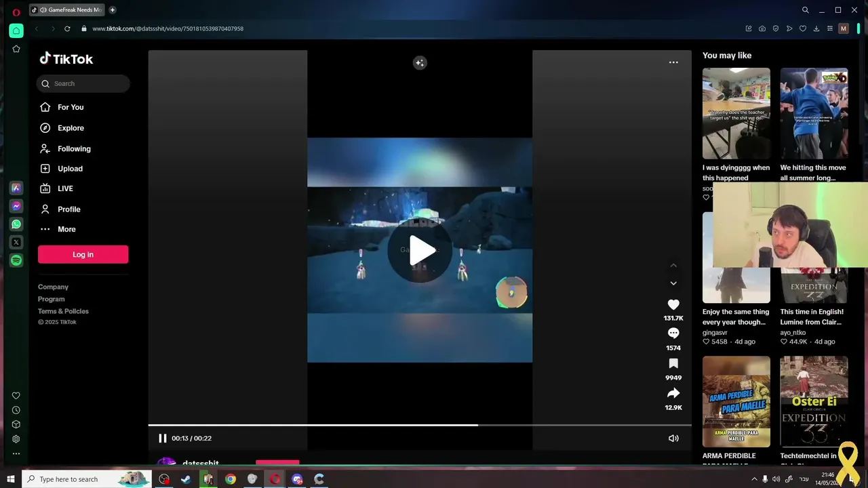868x488 pixels.
Task: Open Messenger in Opera sidebar
Action: [16, 206]
